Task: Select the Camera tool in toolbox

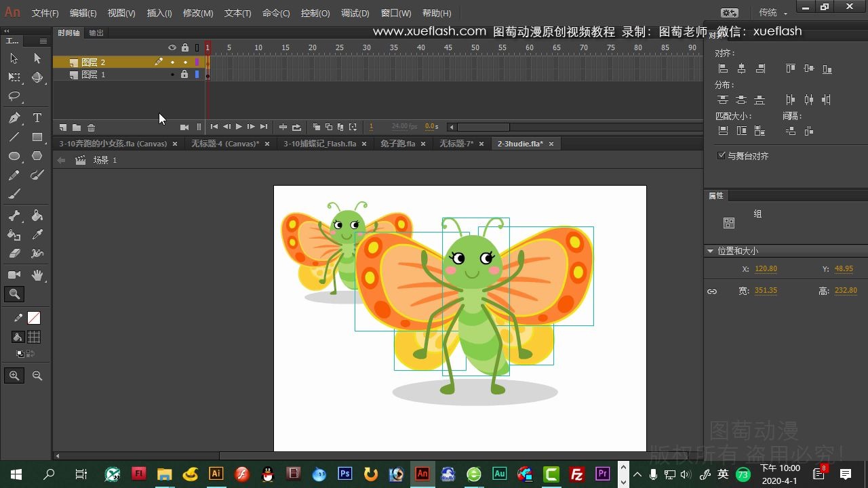Action: pos(14,275)
